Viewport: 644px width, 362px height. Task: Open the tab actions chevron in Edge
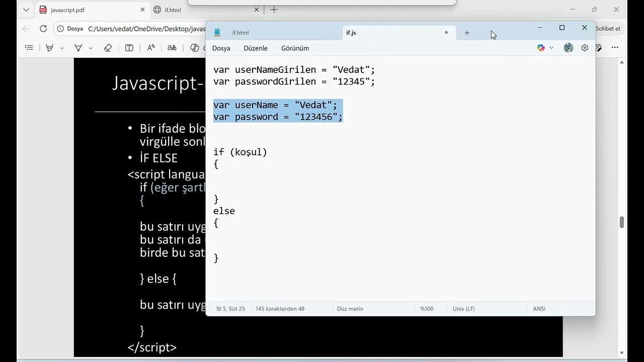26,10
